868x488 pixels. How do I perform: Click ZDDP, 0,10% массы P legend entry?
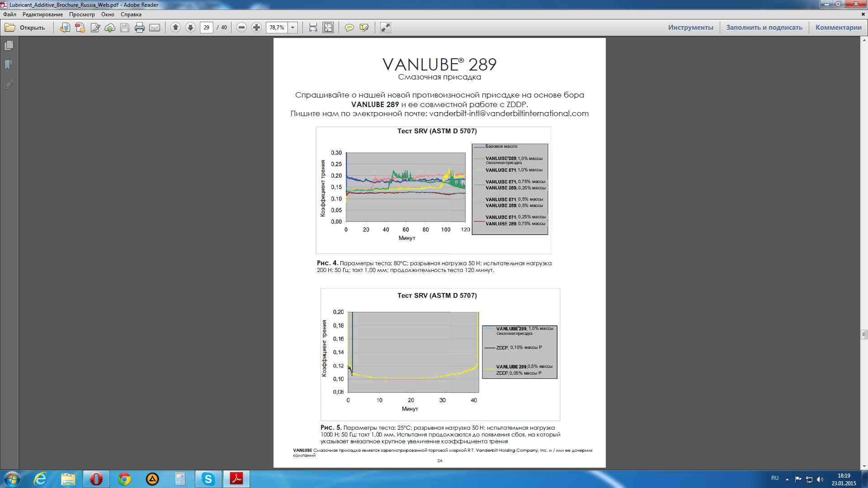pyautogui.click(x=519, y=347)
